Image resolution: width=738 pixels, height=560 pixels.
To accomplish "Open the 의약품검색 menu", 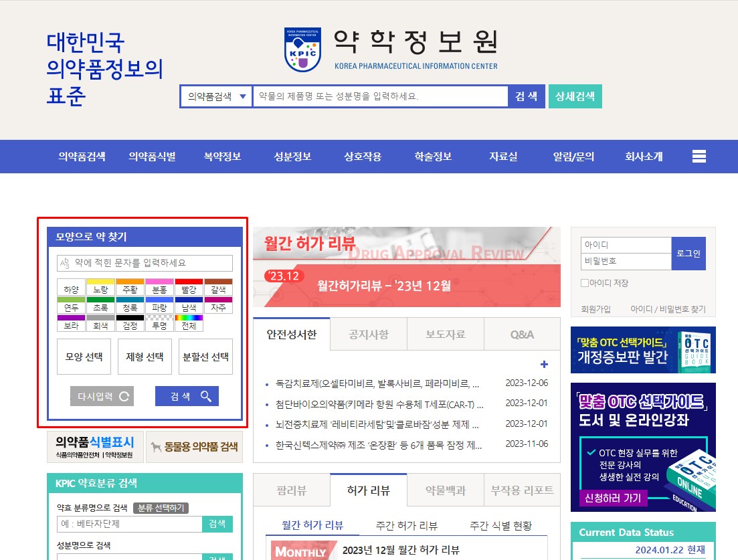I will pos(82,157).
